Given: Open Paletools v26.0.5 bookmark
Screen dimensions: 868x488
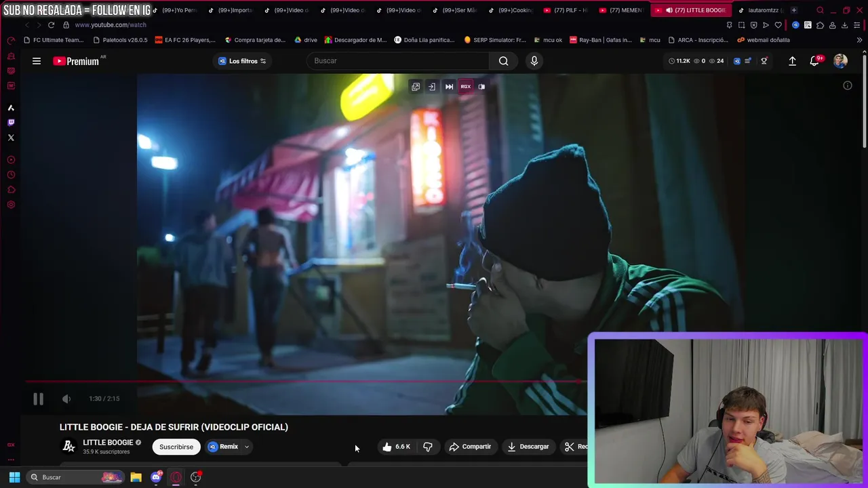Looking at the screenshot, I should 120,40.
